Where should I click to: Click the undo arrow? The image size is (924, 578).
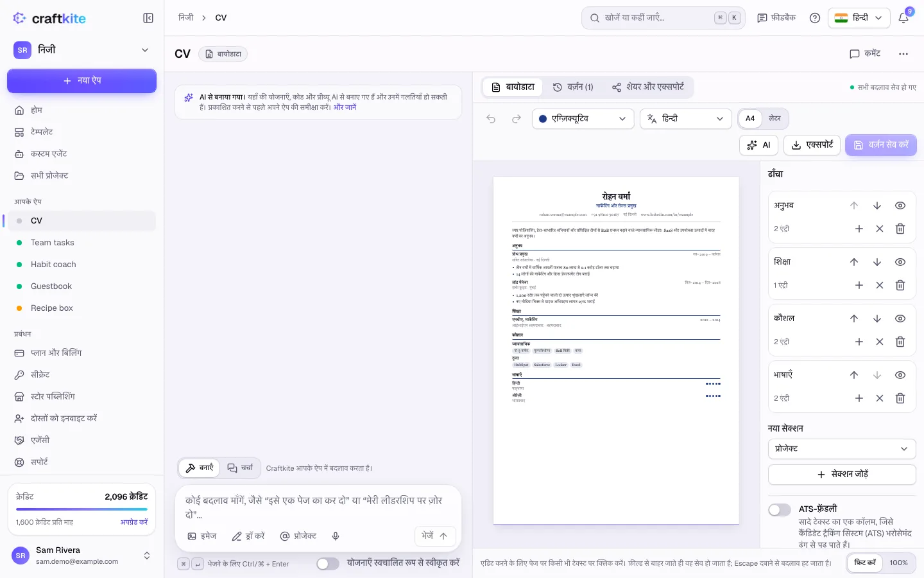coord(491,119)
